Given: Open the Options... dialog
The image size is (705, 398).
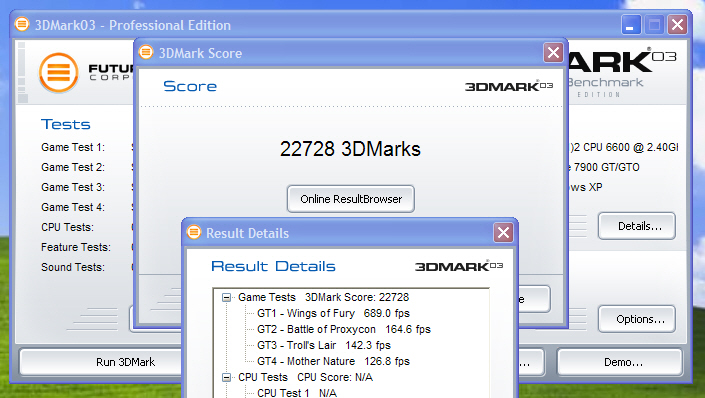Looking at the screenshot, I should tap(637, 319).
